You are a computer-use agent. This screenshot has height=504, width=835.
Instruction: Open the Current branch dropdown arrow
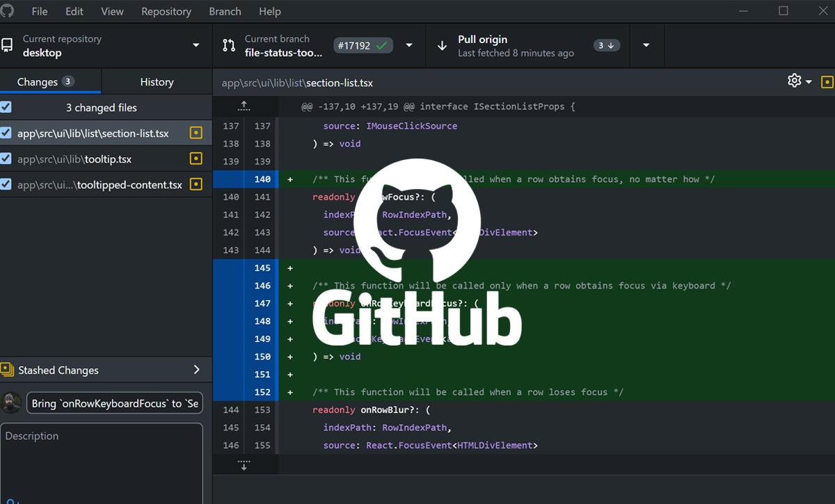coord(409,46)
